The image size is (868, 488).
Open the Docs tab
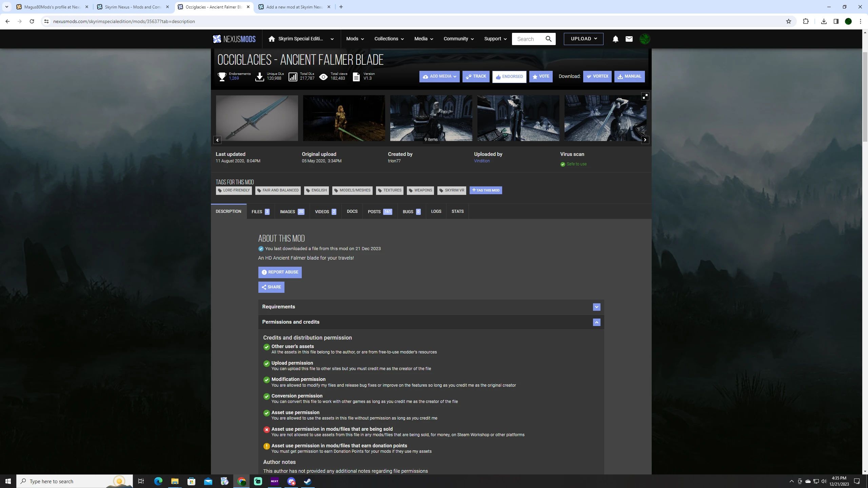(x=352, y=212)
